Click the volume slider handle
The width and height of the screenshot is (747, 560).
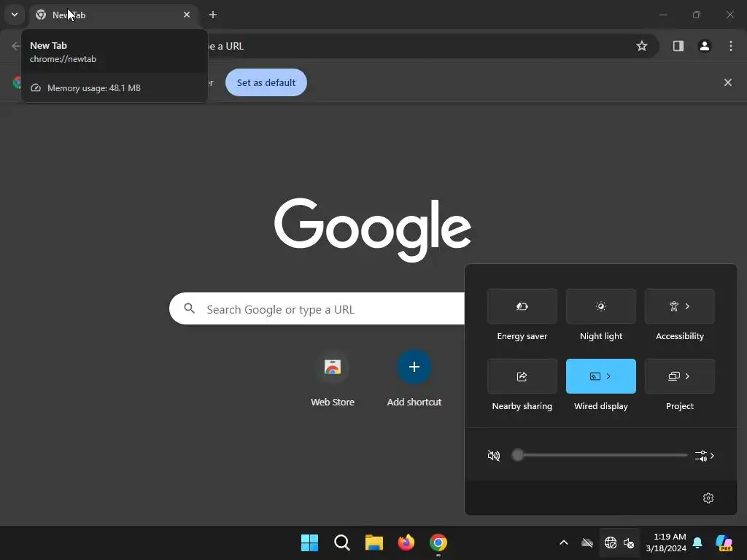tap(517, 455)
